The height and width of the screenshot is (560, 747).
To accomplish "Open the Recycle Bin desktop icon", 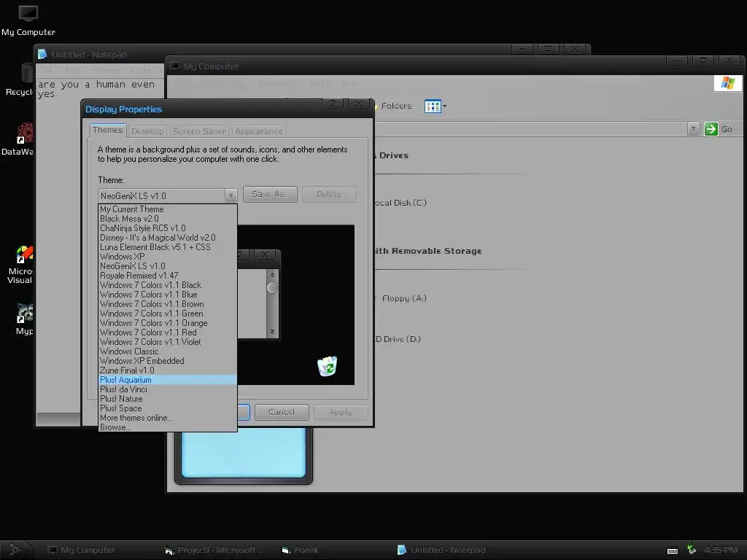I will [x=19, y=80].
